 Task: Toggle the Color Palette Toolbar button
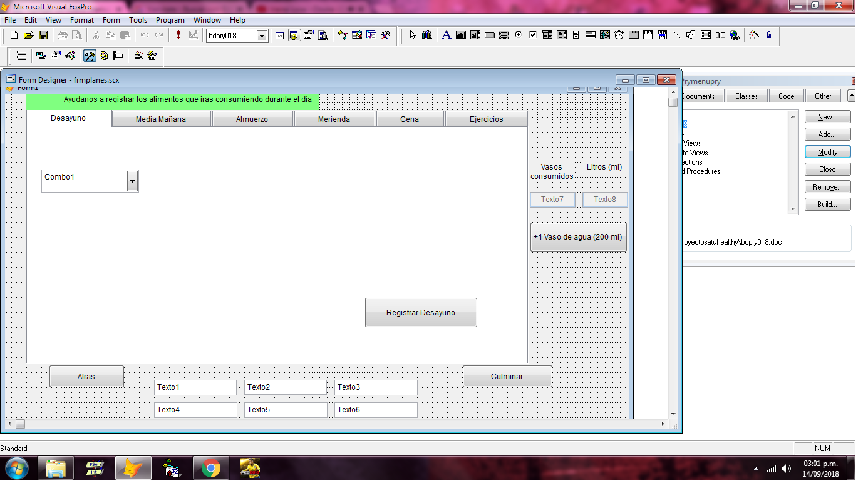point(104,56)
